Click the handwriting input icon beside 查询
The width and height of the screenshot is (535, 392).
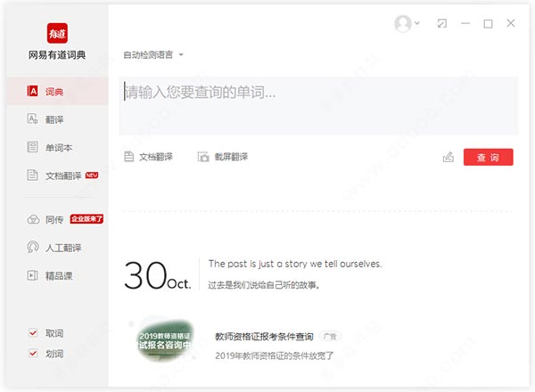coord(449,158)
